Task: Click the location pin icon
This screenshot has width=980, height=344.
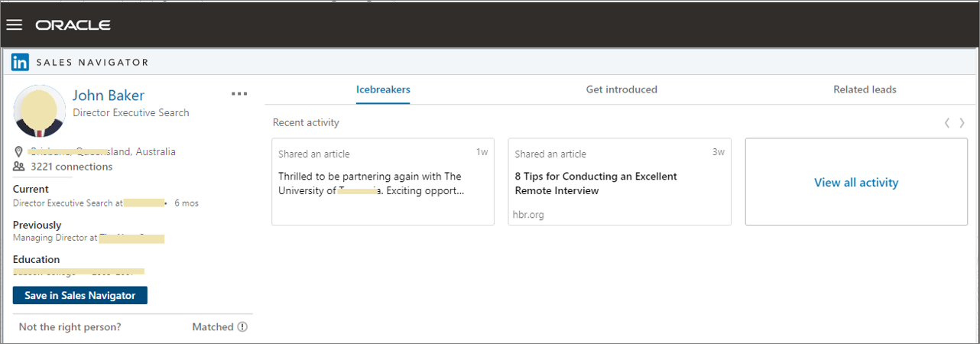Action: [19, 151]
